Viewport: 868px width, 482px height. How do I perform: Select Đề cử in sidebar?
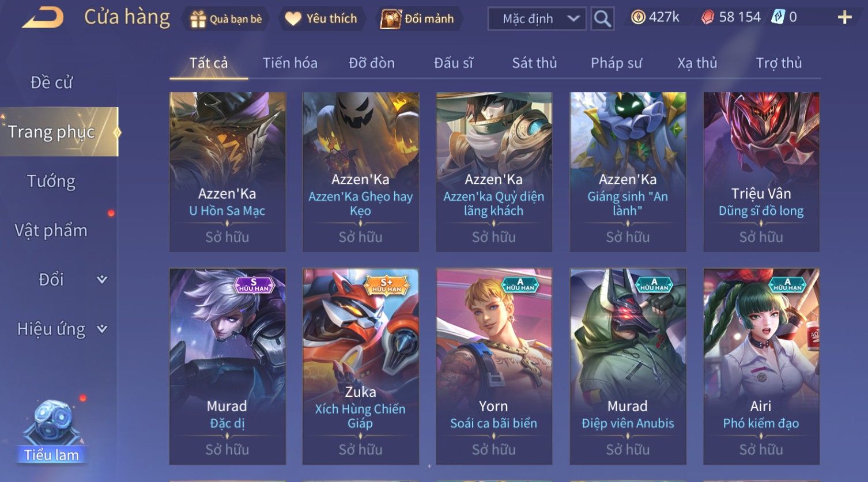[51, 83]
